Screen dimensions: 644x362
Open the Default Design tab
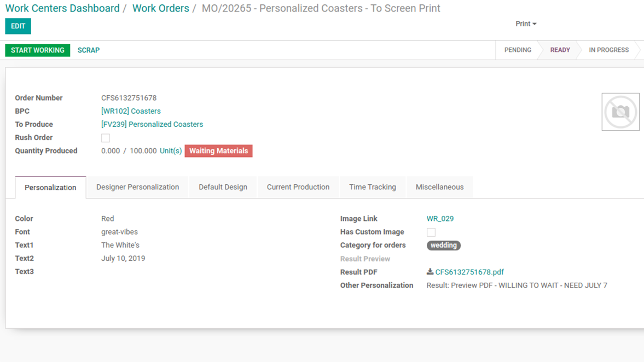pyautogui.click(x=223, y=187)
